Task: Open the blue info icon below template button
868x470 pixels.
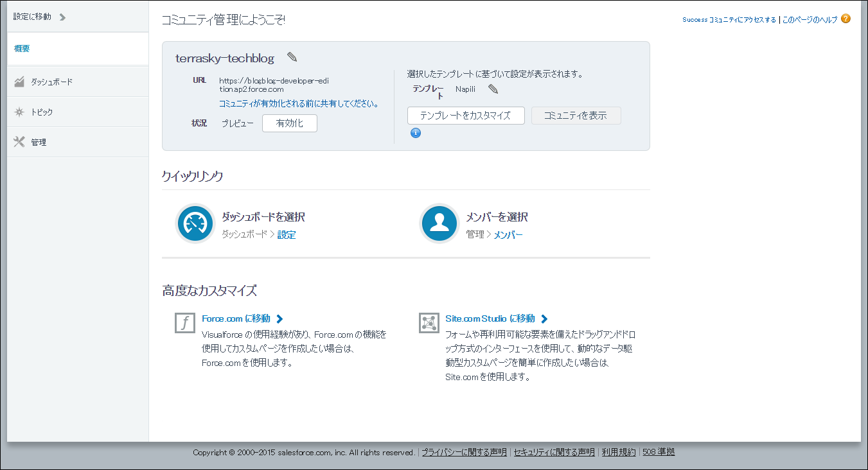Action: point(416,133)
